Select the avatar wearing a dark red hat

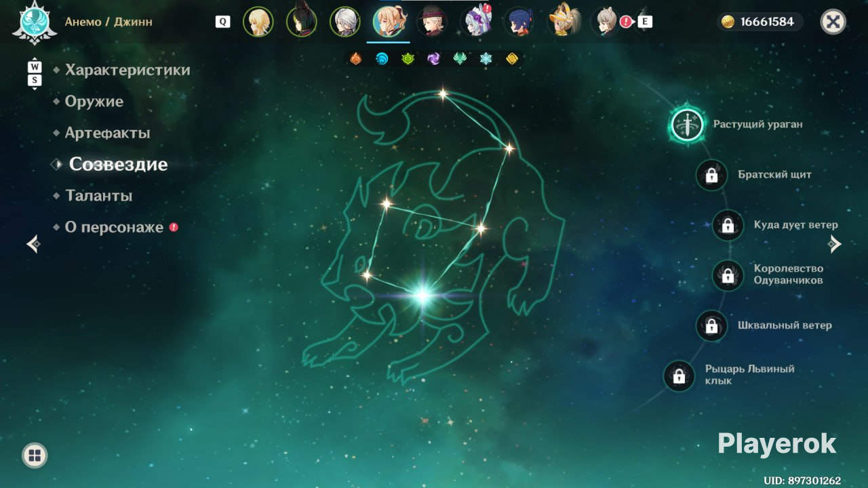coord(432,22)
